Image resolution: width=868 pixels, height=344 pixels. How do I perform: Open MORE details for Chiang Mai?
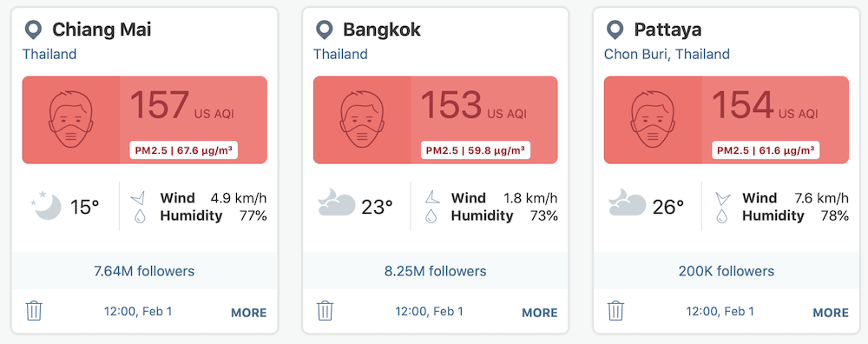pos(248,313)
